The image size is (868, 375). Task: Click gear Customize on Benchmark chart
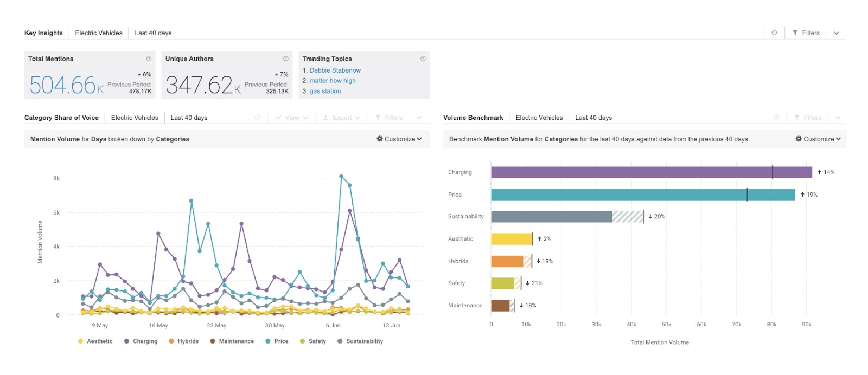point(818,139)
